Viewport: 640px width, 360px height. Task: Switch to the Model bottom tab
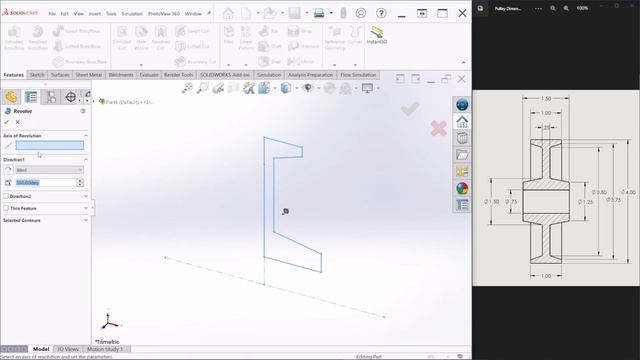click(x=41, y=349)
